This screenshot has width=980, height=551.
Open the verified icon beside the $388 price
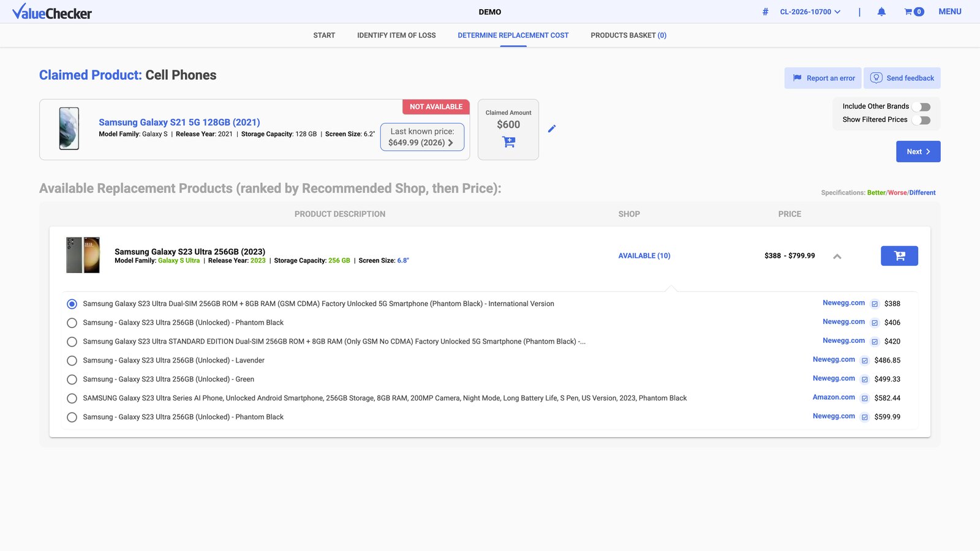[875, 304]
